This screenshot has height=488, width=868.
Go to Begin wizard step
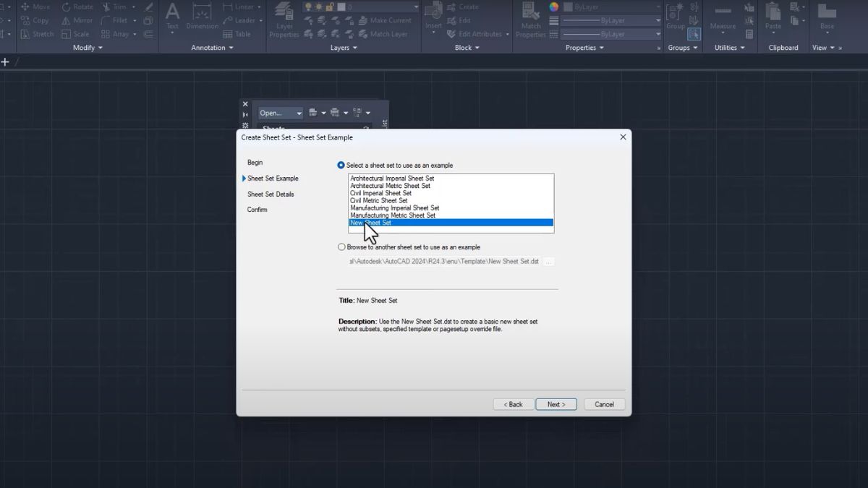(x=255, y=163)
